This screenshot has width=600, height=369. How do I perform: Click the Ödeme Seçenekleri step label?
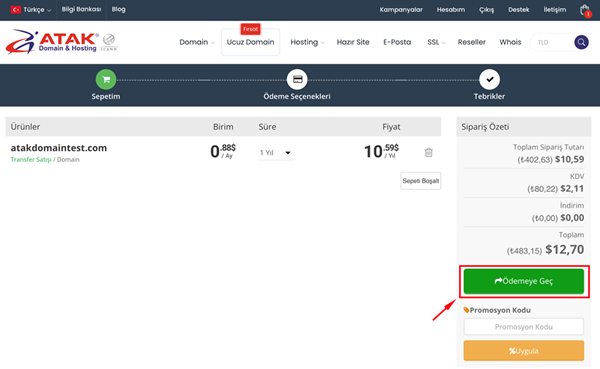pos(297,96)
